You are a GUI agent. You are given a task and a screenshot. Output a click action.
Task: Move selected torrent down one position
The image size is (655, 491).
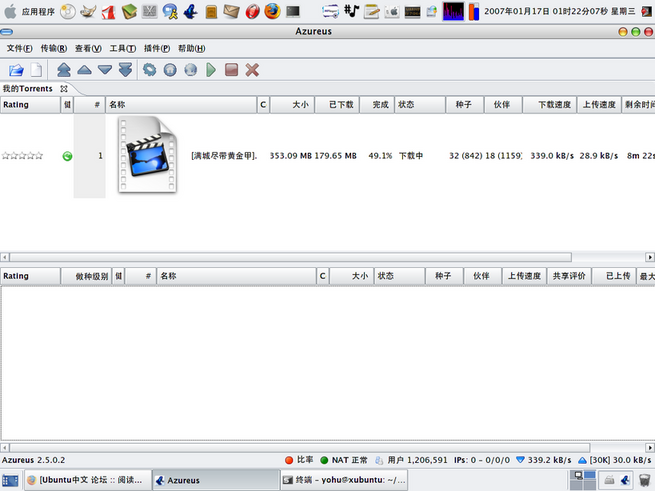pyautogui.click(x=105, y=70)
